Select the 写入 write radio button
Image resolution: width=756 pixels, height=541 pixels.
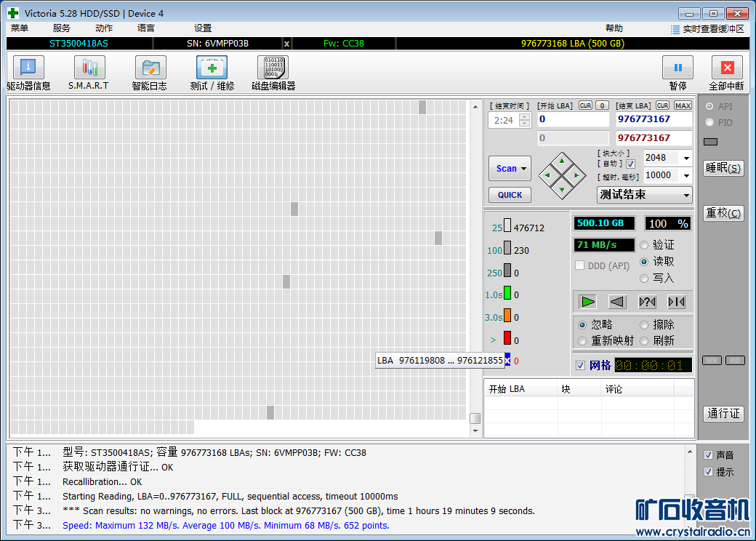(644, 278)
